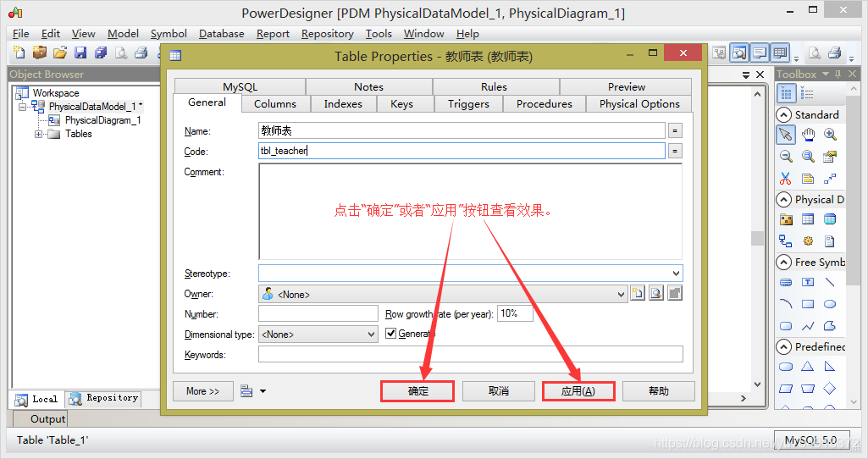Image resolution: width=868 pixels, height=459 pixels.
Task: Click the Name sync equals button
Action: click(675, 130)
